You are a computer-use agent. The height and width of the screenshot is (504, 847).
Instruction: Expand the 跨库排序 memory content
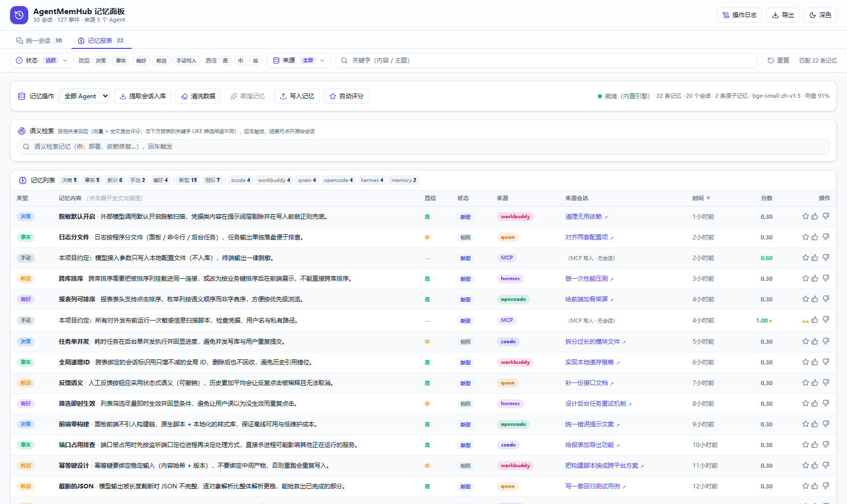205,279
